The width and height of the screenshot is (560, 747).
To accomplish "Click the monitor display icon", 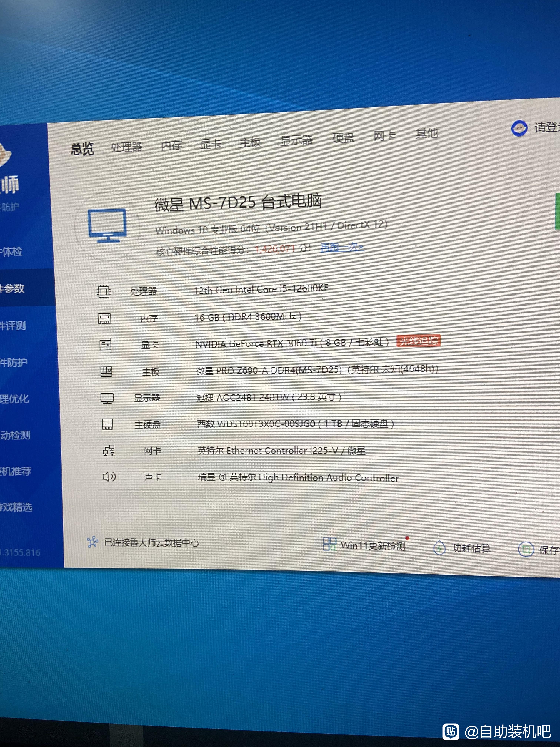I will click(x=107, y=398).
